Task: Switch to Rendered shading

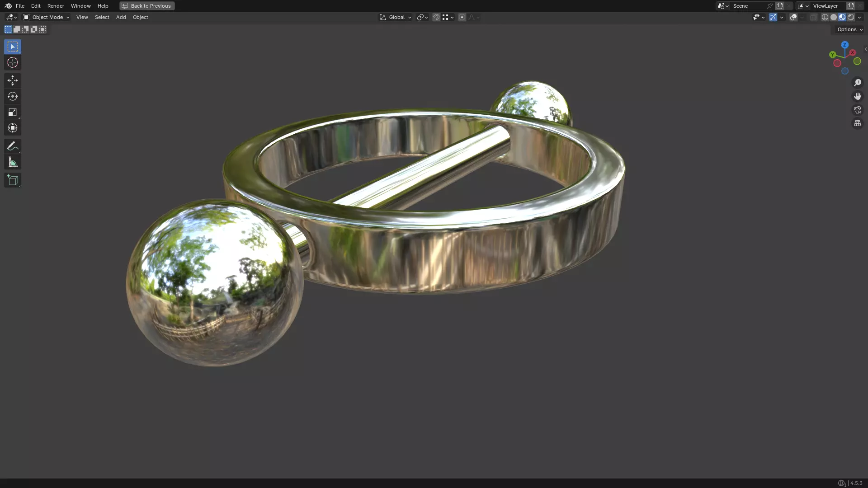Action: click(851, 17)
